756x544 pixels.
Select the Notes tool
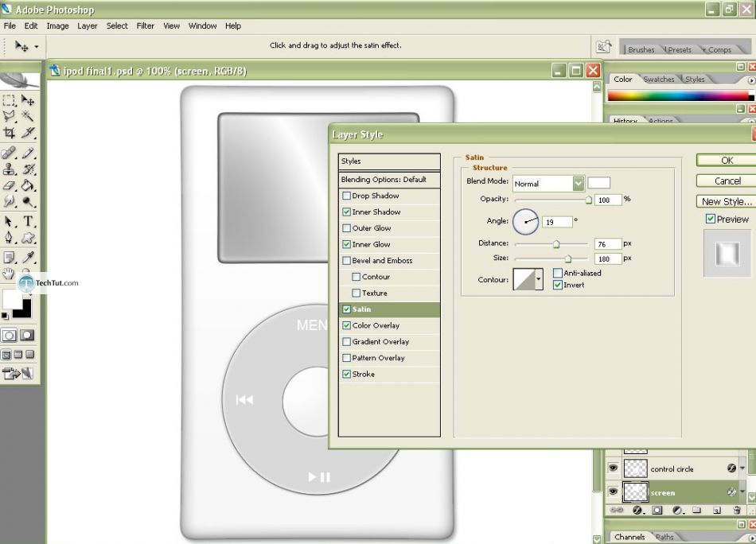(x=9, y=258)
